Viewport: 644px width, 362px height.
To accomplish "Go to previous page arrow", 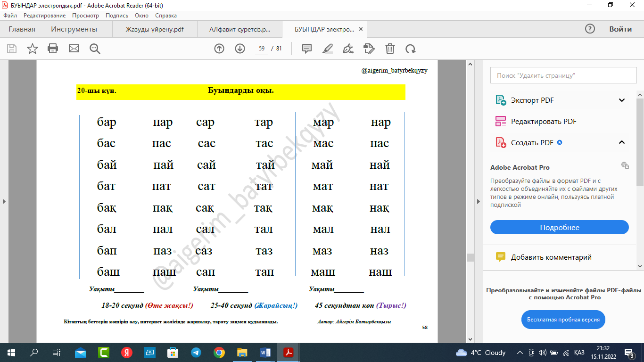I will tap(219, 49).
